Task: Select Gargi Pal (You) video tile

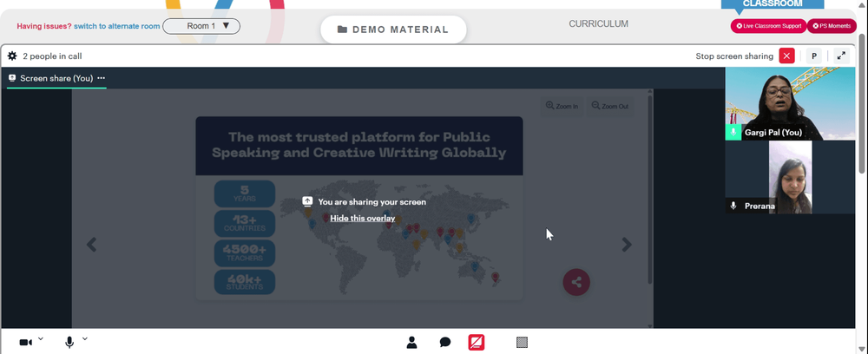Action: click(790, 103)
